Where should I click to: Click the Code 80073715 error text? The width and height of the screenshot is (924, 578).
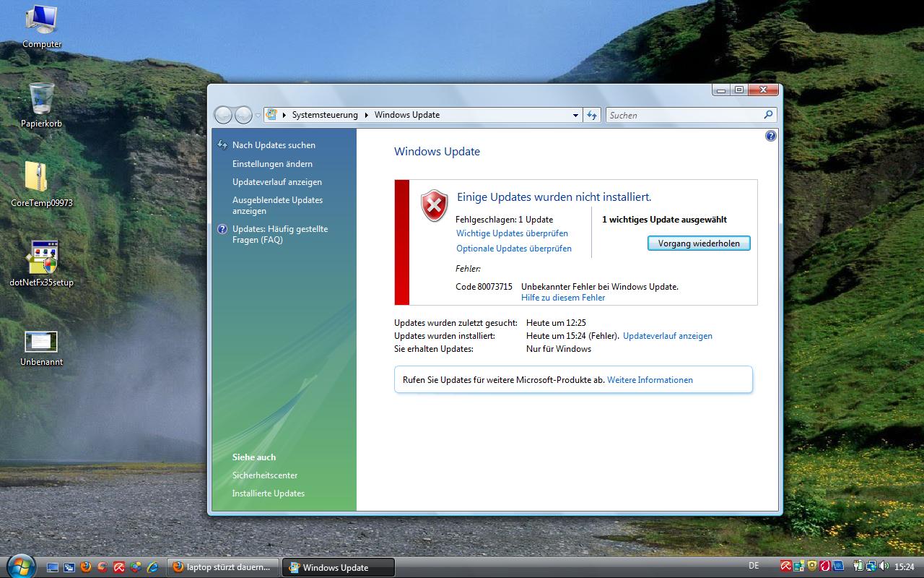[484, 287]
